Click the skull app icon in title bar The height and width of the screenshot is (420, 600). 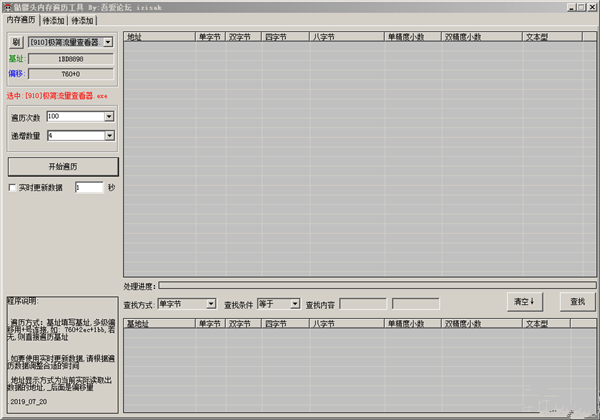click(x=7, y=7)
